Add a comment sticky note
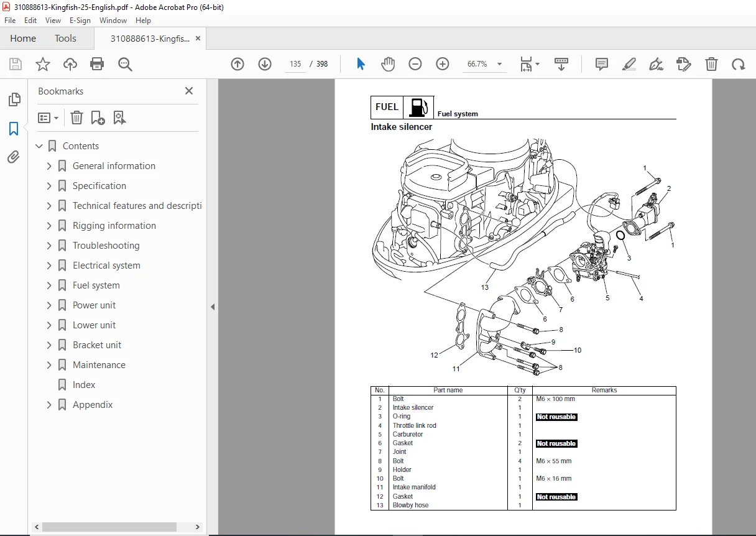The width and height of the screenshot is (756, 536). tap(602, 64)
